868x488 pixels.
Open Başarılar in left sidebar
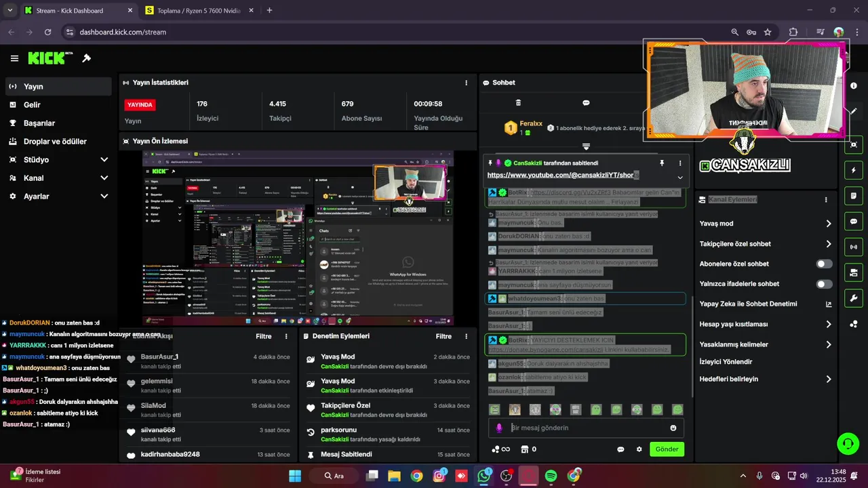[x=58, y=123]
